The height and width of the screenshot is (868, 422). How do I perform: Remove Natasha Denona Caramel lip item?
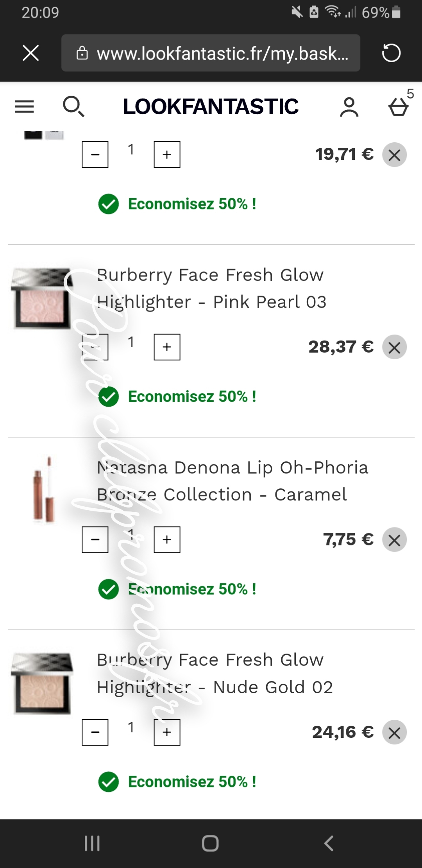[x=394, y=540]
